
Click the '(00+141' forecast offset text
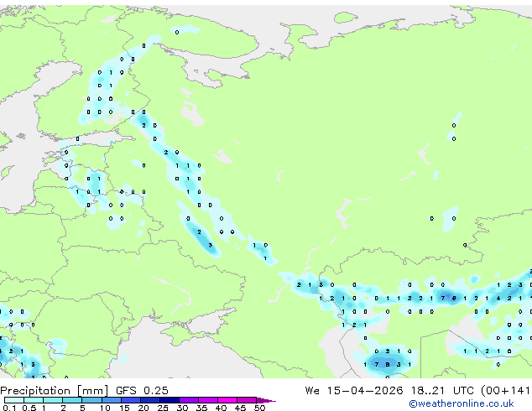tap(505, 391)
